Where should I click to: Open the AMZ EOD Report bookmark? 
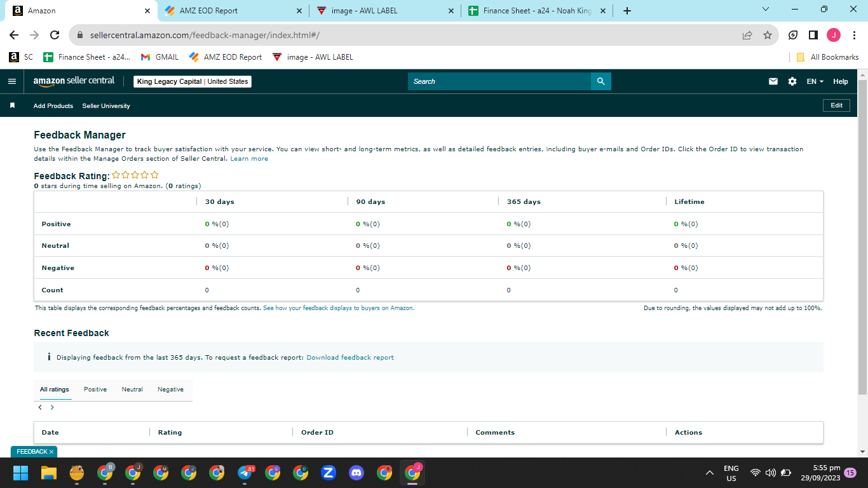pyautogui.click(x=226, y=57)
